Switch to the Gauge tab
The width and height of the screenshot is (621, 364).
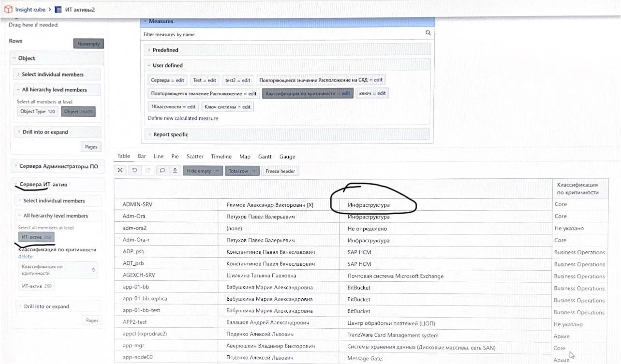(x=287, y=157)
